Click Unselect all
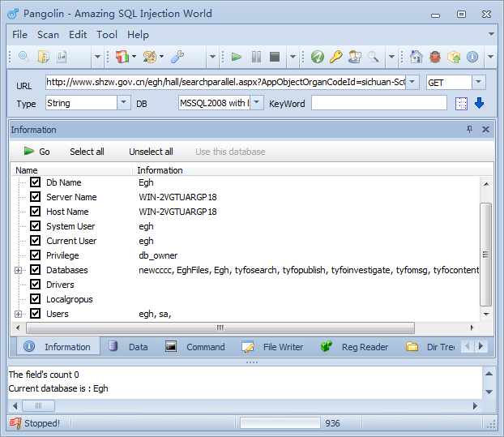Image resolution: width=504 pixels, height=437 pixels. coord(151,152)
